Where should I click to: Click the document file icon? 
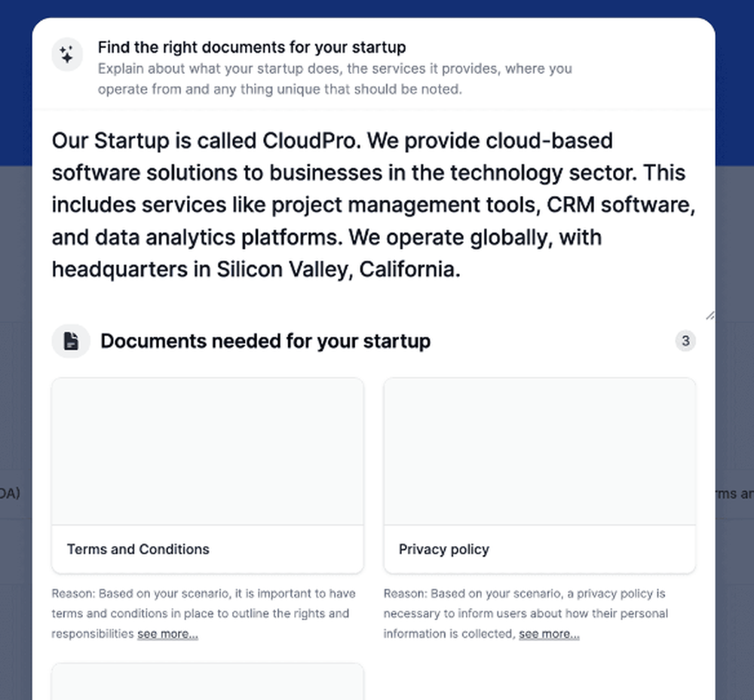(x=71, y=341)
